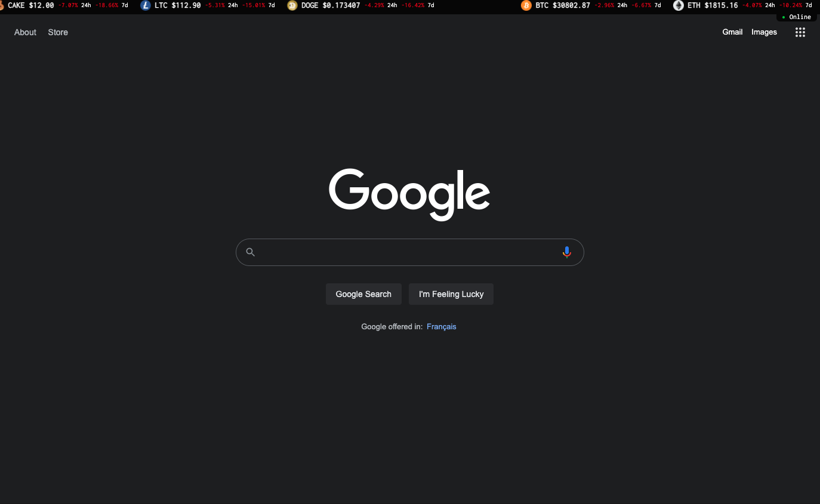
Task: Click the microphone voice search icon
Action: [x=567, y=252]
